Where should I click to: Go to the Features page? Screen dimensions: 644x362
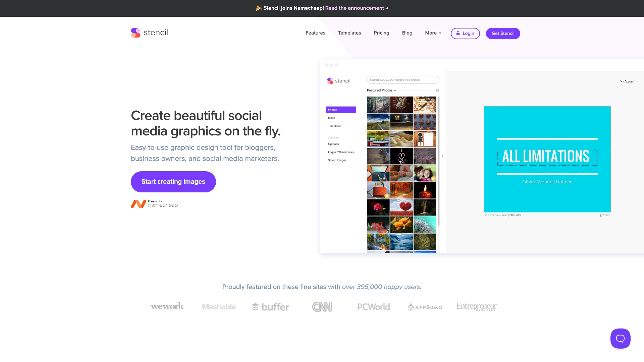tap(315, 33)
